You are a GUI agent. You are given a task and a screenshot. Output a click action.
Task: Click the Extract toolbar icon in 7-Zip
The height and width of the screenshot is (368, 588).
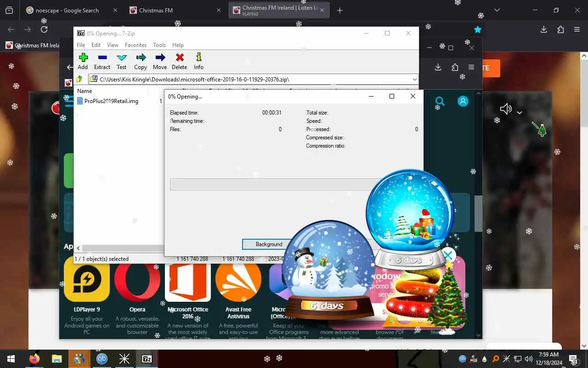(102, 61)
